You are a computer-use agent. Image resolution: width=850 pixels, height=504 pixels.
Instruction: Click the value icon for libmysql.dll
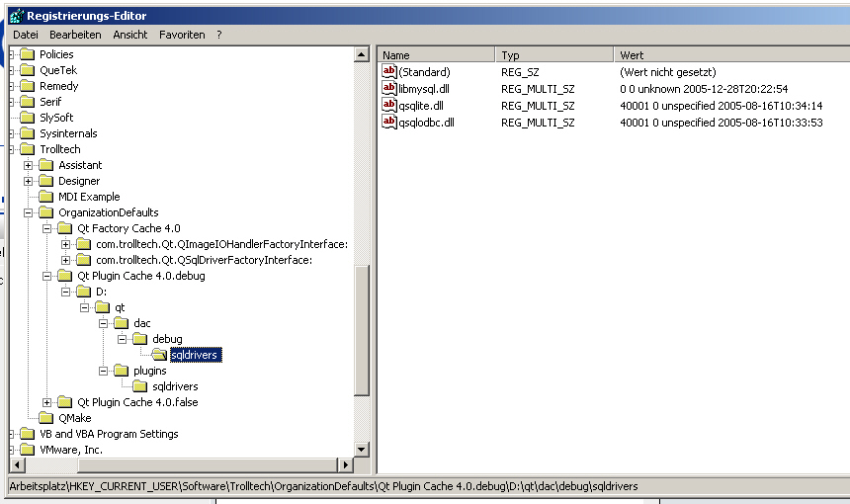pos(389,88)
